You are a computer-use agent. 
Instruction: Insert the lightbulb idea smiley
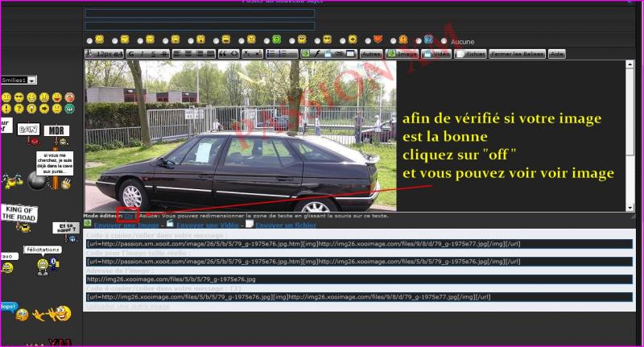pos(31,109)
